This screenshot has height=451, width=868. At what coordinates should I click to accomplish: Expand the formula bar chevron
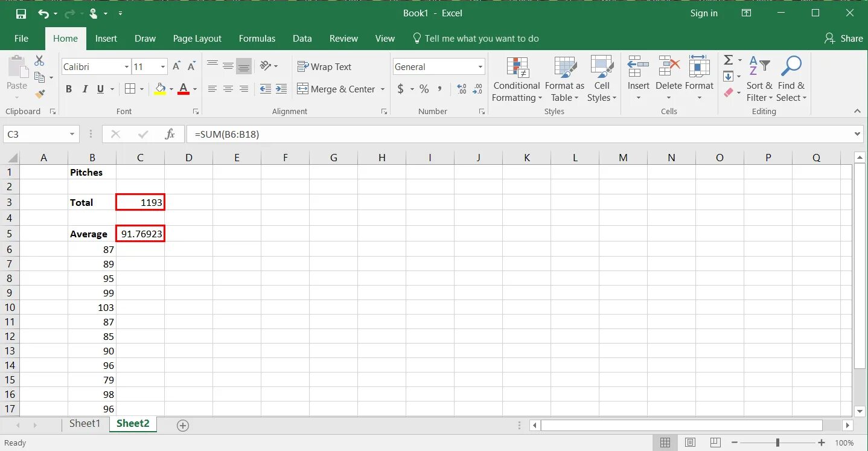858,134
